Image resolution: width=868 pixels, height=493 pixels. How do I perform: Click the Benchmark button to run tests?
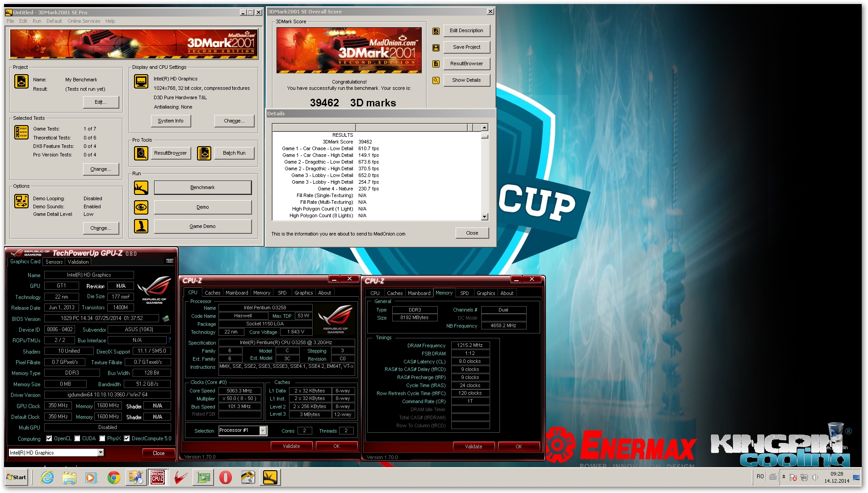click(x=203, y=188)
